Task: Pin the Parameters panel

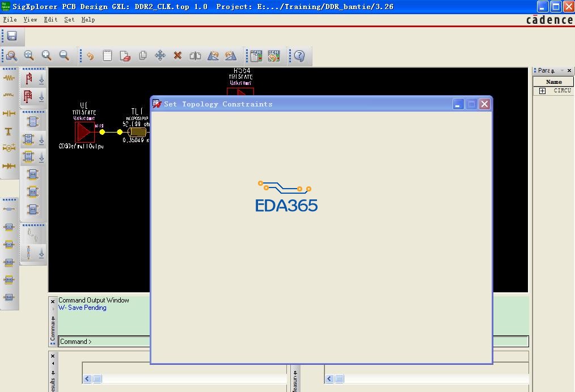Action: coord(553,71)
